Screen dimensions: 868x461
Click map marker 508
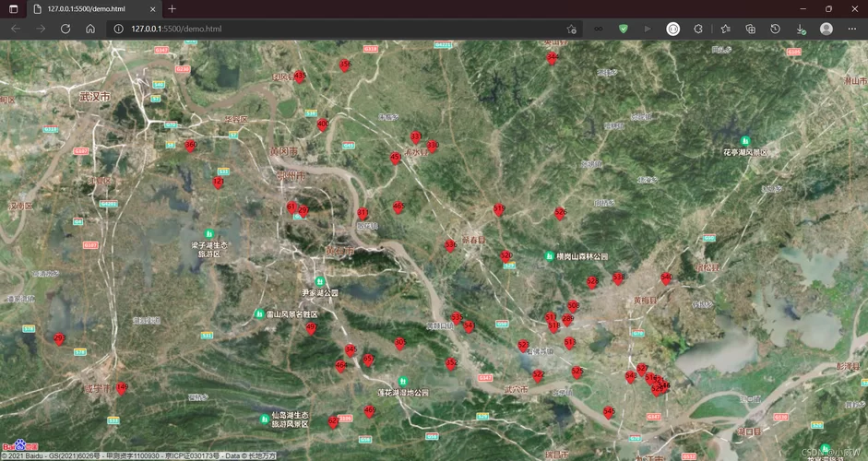pos(574,306)
